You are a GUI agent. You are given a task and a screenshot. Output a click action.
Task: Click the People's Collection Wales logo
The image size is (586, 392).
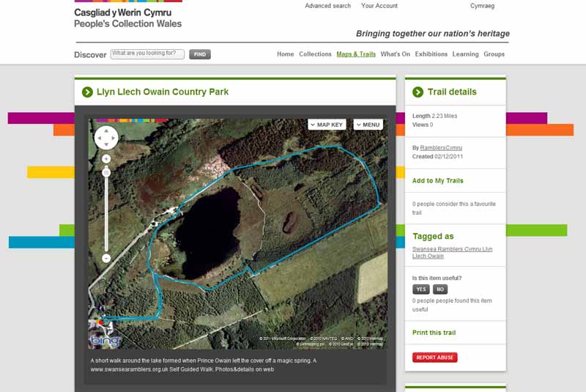(127, 18)
